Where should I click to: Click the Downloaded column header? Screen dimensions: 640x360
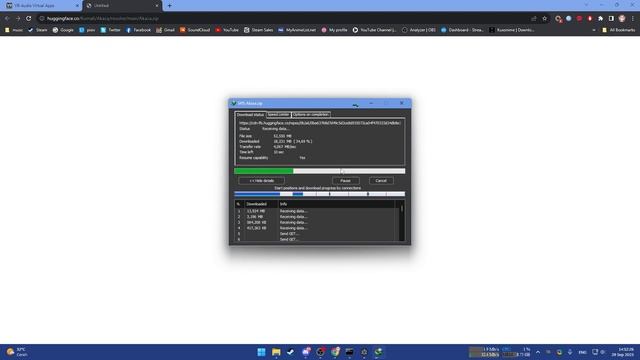[261, 204]
